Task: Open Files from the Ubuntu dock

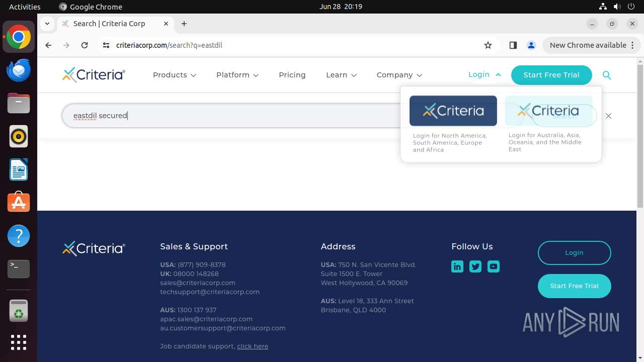Action: click(19, 104)
